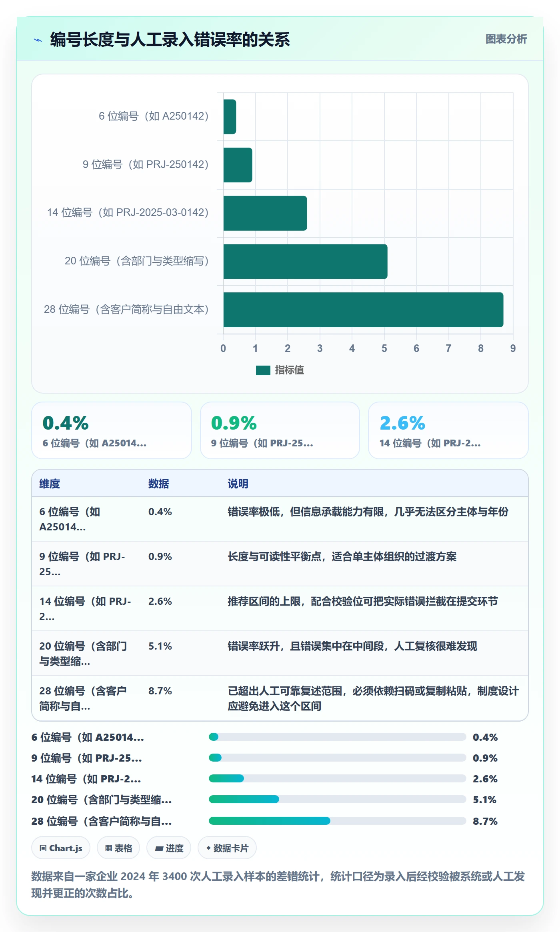Click the 8.7% progress bar
The image size is (560, 932).
[338, 821]
